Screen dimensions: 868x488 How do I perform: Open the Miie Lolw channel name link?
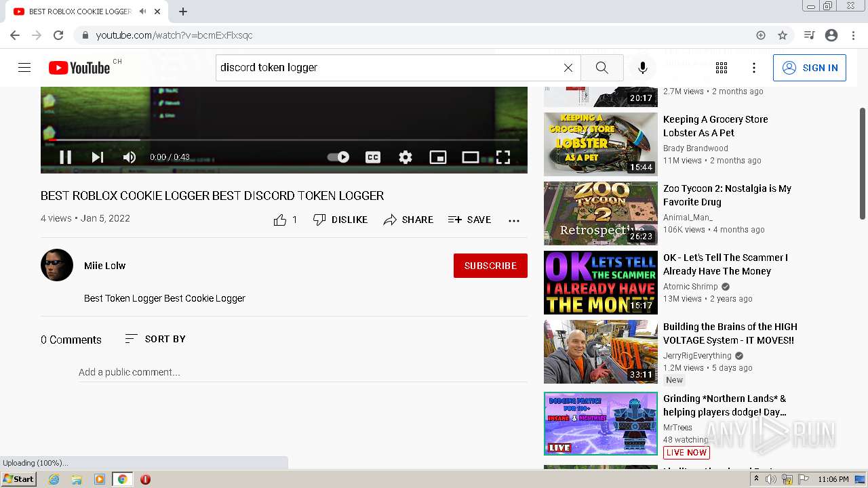(x=104, y=266)
